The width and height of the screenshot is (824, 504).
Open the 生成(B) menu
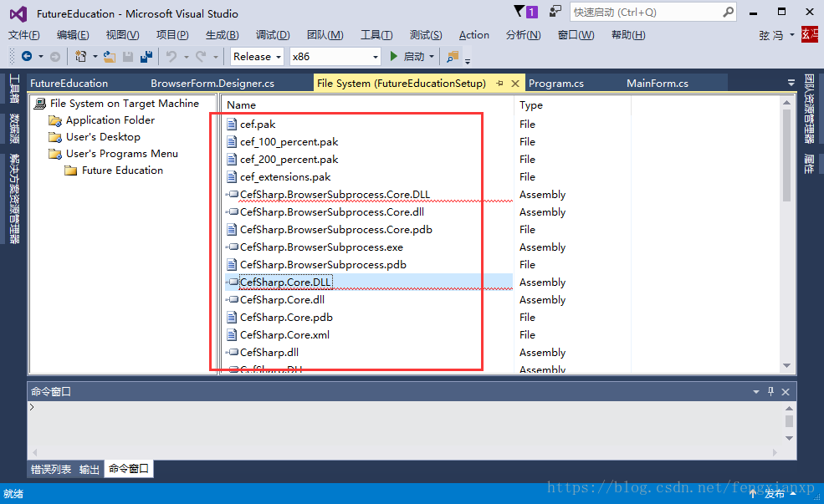[x=222, y=35]
